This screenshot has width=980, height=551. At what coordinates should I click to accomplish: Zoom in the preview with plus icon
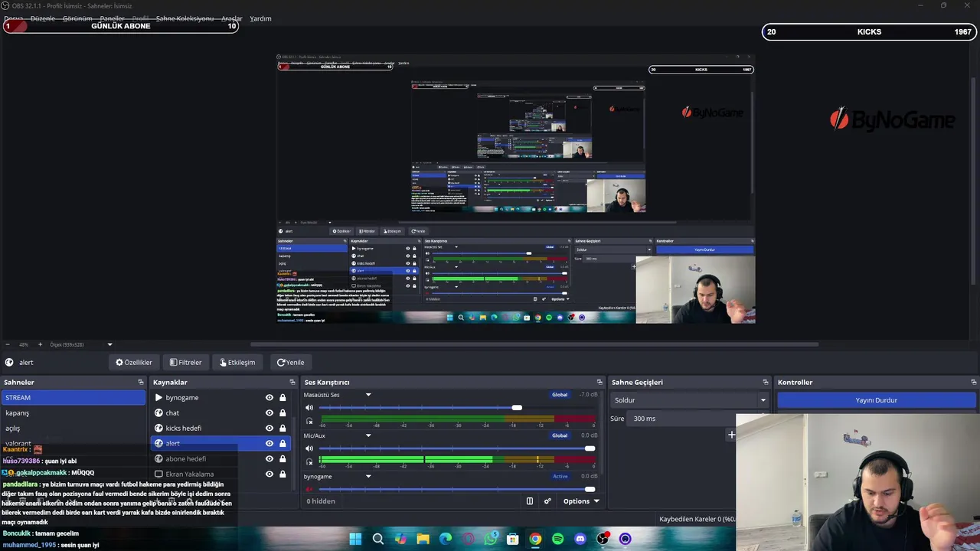pyautogui.click(x=41, y=344)
